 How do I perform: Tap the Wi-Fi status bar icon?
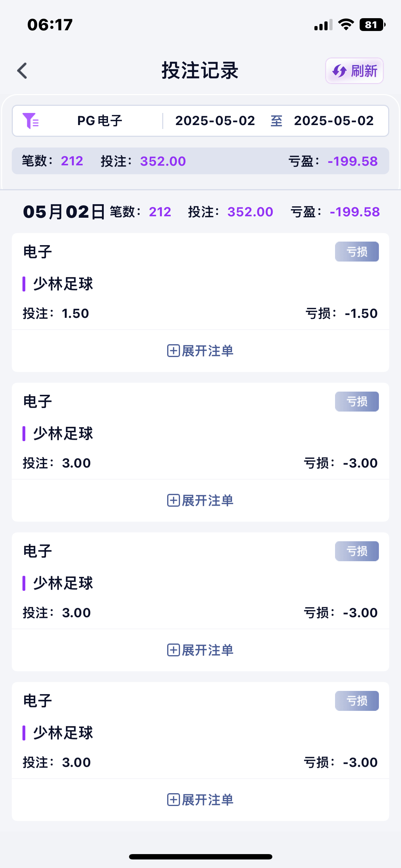tap(346, 25)
